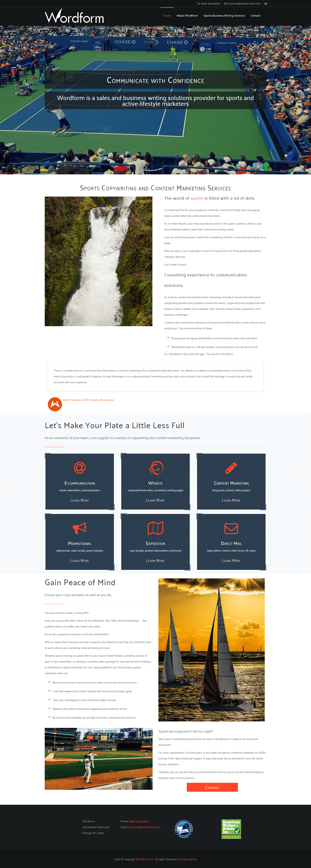Click the LinkedIn icon in top bar
The height and width of the screenshot is (868, 311).
pos(266,4)
